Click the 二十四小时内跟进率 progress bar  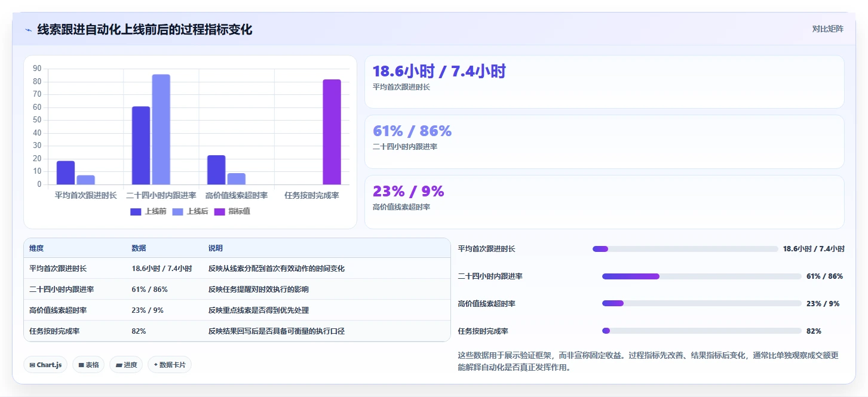point(702,276)
